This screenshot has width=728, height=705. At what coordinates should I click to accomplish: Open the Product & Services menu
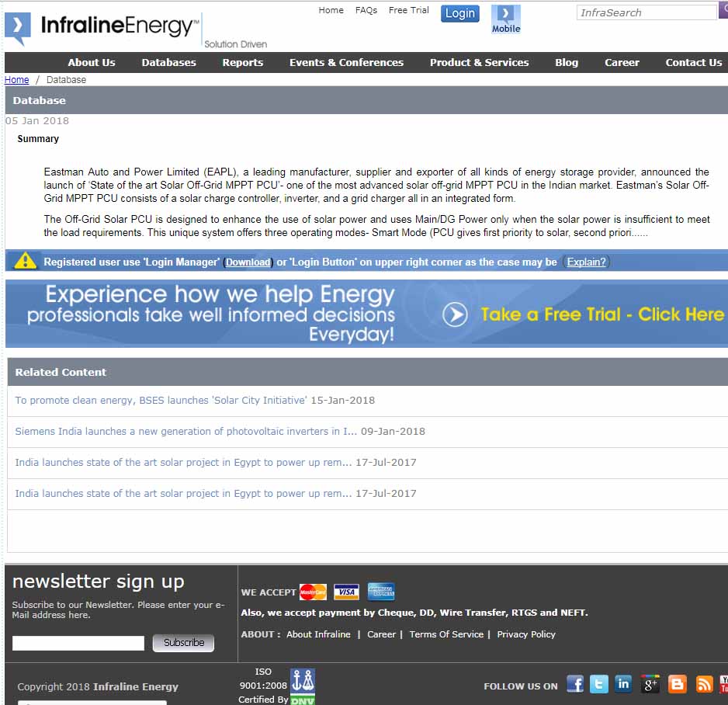click(480, 62)
